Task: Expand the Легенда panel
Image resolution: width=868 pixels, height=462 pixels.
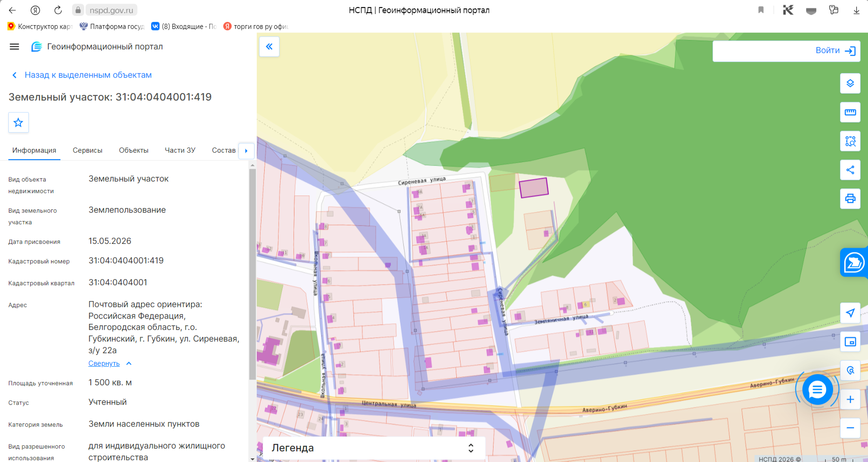Action: [x=374, y=448]
